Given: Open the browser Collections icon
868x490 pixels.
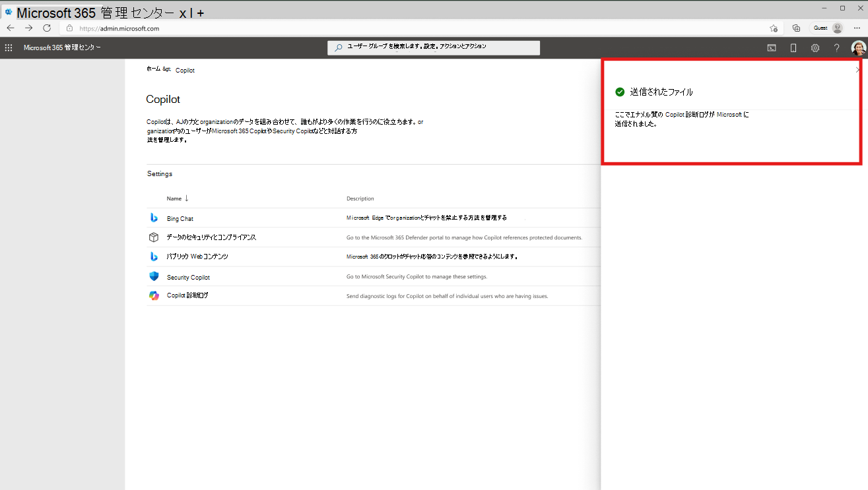Looking at the screenshot, I should coord(796,28).
